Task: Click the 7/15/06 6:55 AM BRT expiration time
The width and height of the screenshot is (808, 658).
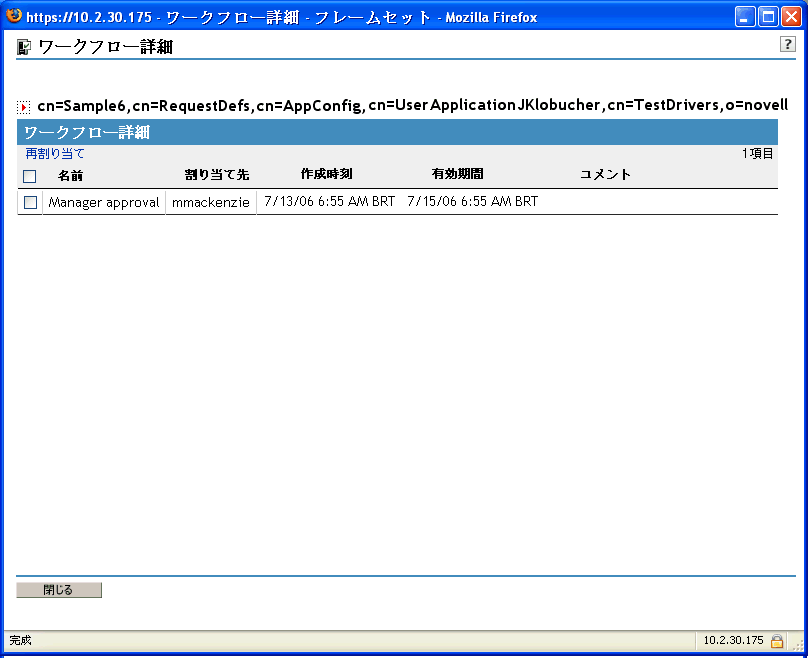Action: (x=473, y=201)
